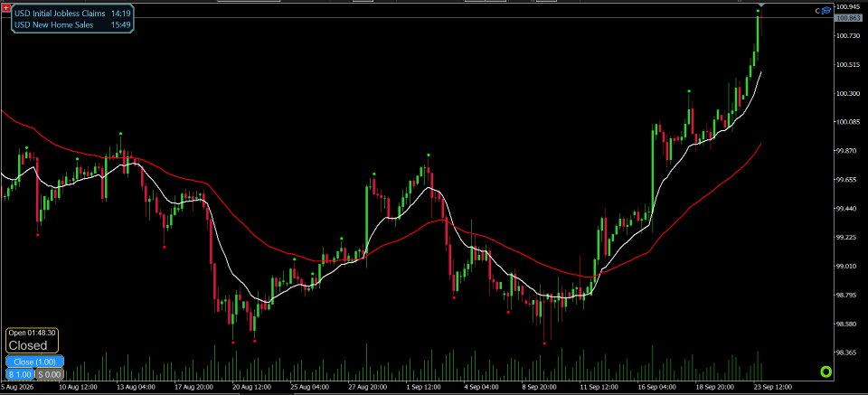
Task: Click the 99.225 price scale label
Action: [x=846, y=238]
